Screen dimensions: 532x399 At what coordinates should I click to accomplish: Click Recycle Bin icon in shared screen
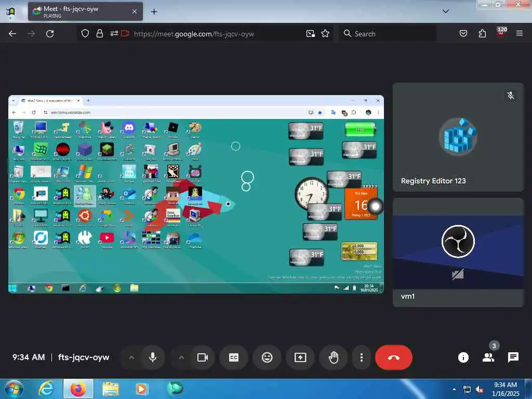(19, 130)
